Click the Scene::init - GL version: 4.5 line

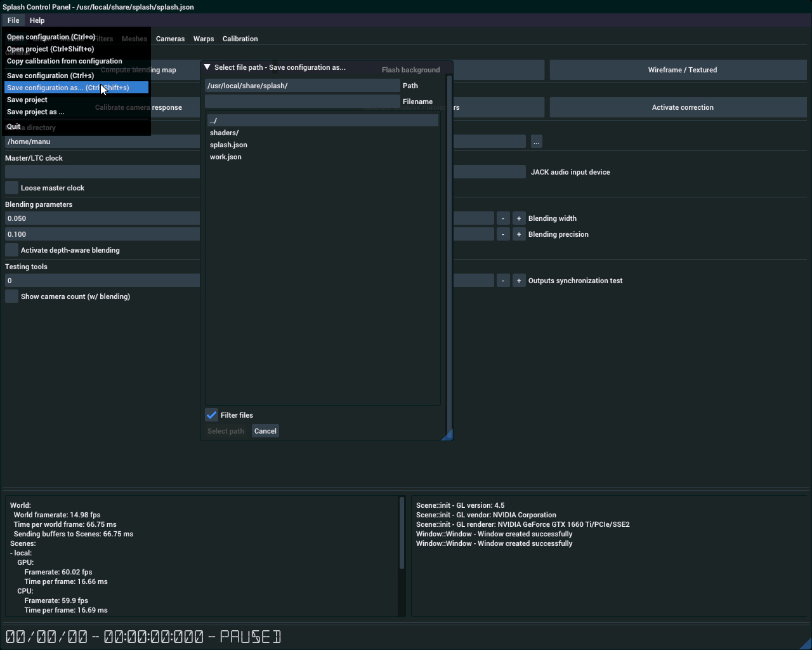(x=461, y=505)
